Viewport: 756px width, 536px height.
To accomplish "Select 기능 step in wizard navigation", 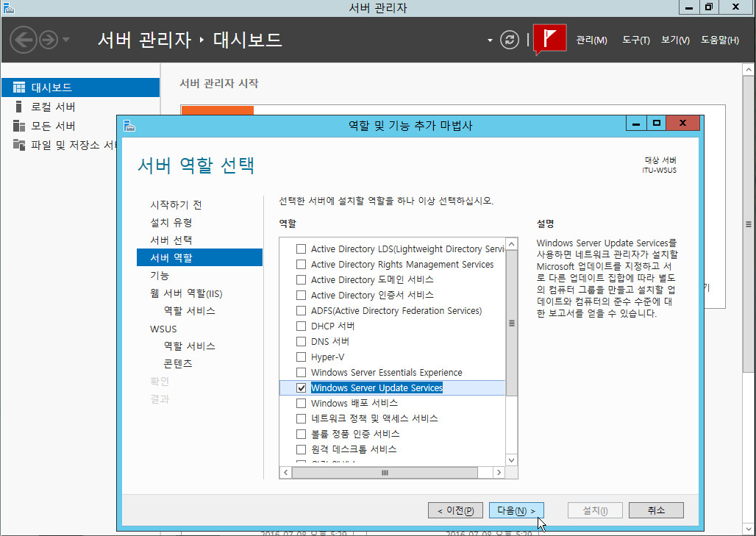I will pyautogui.click(x=160, y=275).
